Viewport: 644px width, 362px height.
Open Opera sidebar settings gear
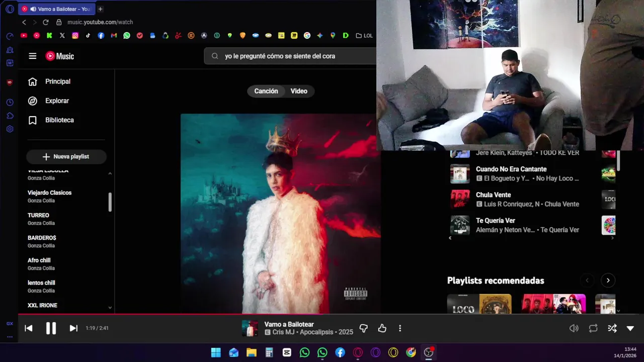tap(10, 129)
